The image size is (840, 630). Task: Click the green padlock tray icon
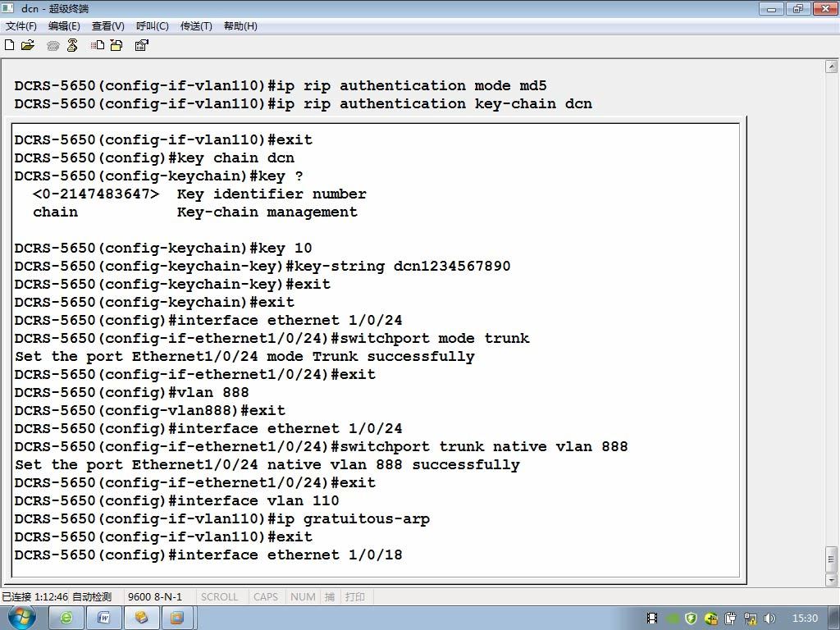coord(711,619)
